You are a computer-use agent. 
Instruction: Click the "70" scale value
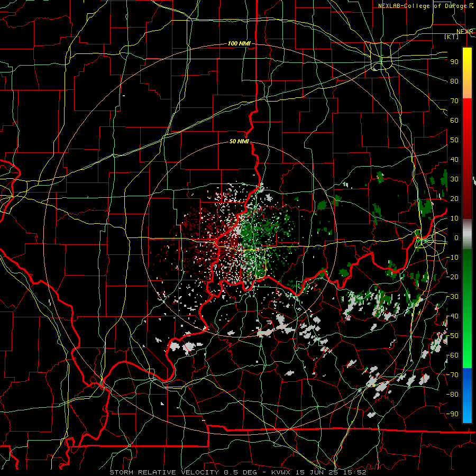(454, 101)
